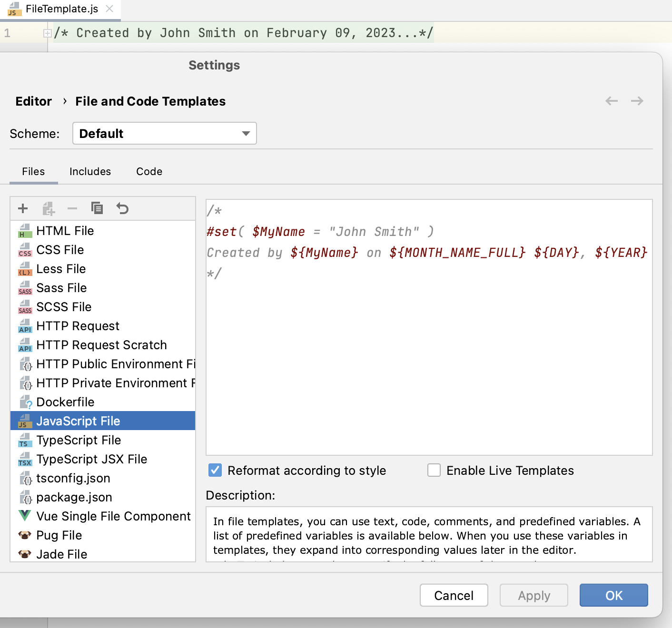Select the Vue Single File Component template
This screenshot has width=672, height=628.
pyautogui.click(x=114, y=516)
